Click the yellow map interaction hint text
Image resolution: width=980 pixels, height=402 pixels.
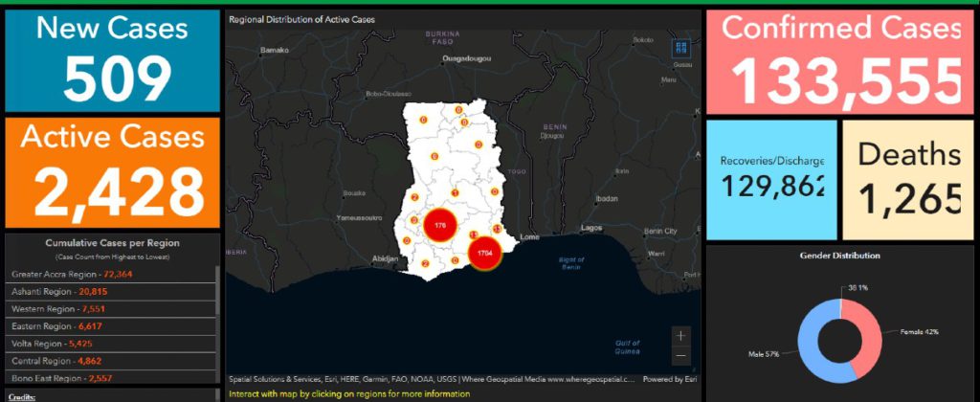(348, 394)
